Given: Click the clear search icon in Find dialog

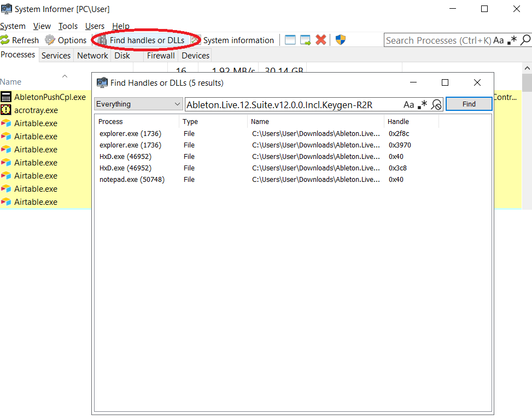Looking at the screenshot, I should pyautogui.click(x=436, y=105).
